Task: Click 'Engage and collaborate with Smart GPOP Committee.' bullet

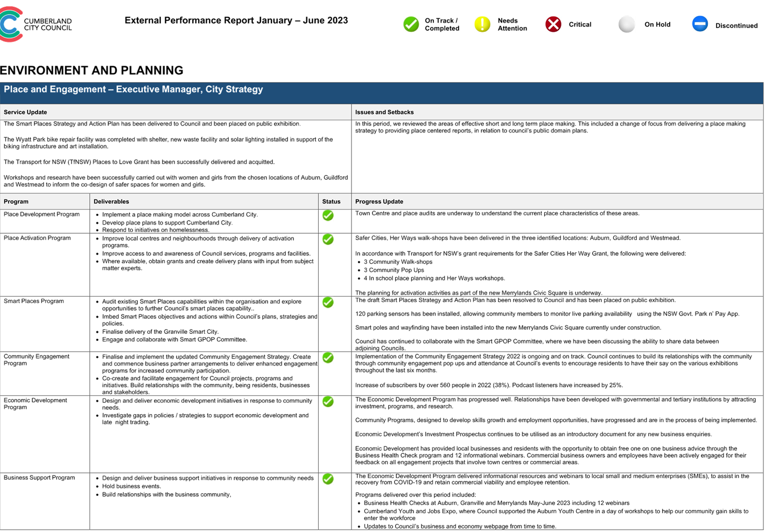Action: [x=174, y=339]
